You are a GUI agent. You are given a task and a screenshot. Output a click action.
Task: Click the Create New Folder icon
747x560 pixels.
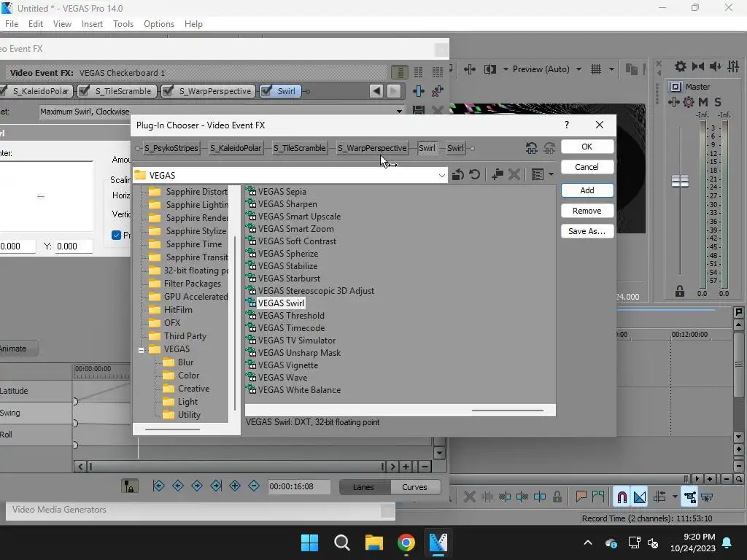click(498, 175)
